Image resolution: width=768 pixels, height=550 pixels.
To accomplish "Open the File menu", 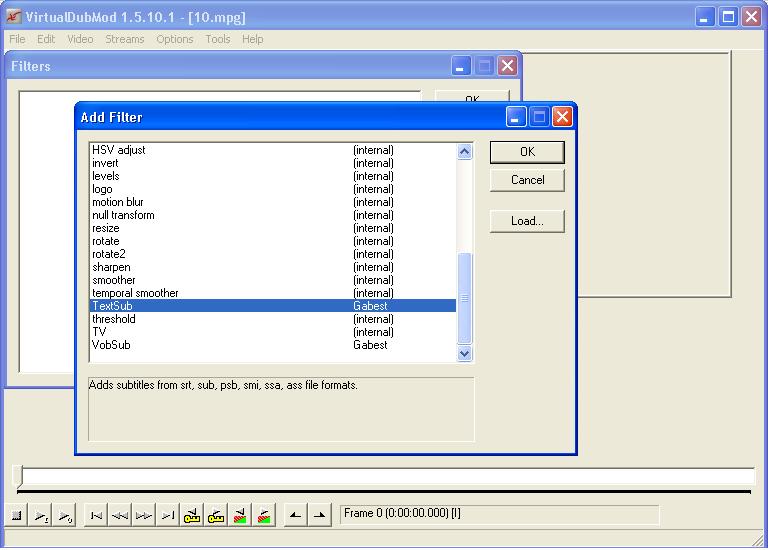I will (17, 39).
